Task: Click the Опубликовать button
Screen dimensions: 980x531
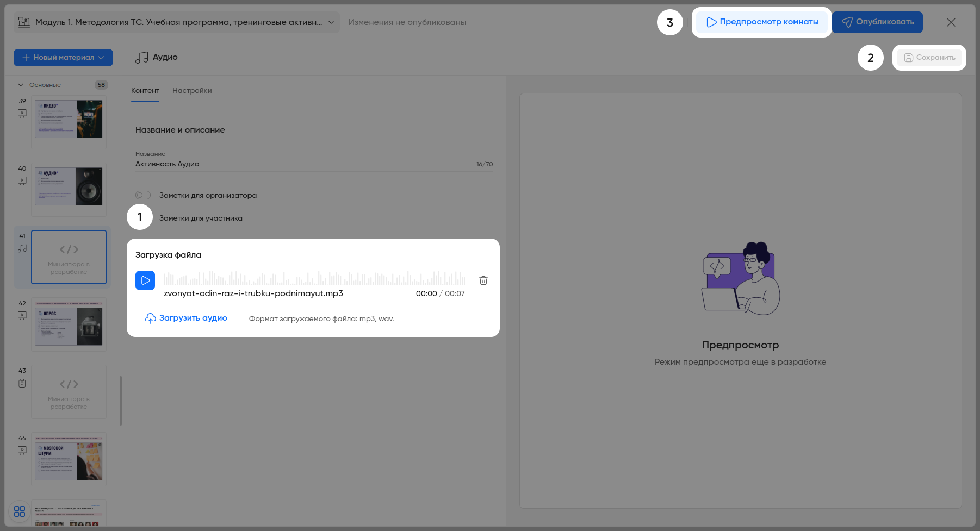Action: pyautogui.click(x=877, y=22)
